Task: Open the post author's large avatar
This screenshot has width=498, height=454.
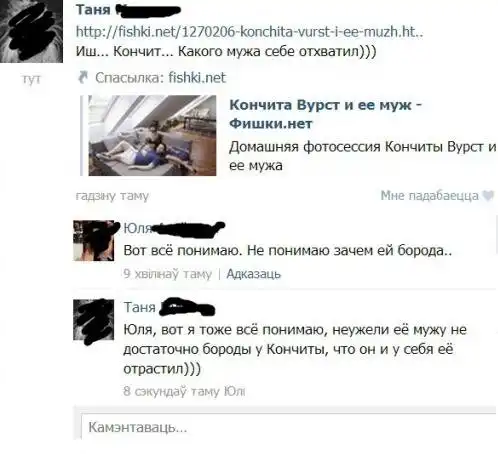Action: 31,31
